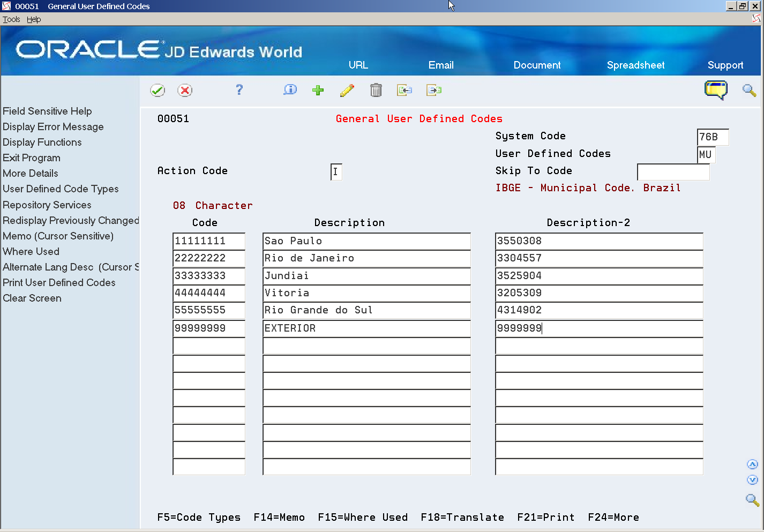Open the yellow chat message icon

(716, 89)
